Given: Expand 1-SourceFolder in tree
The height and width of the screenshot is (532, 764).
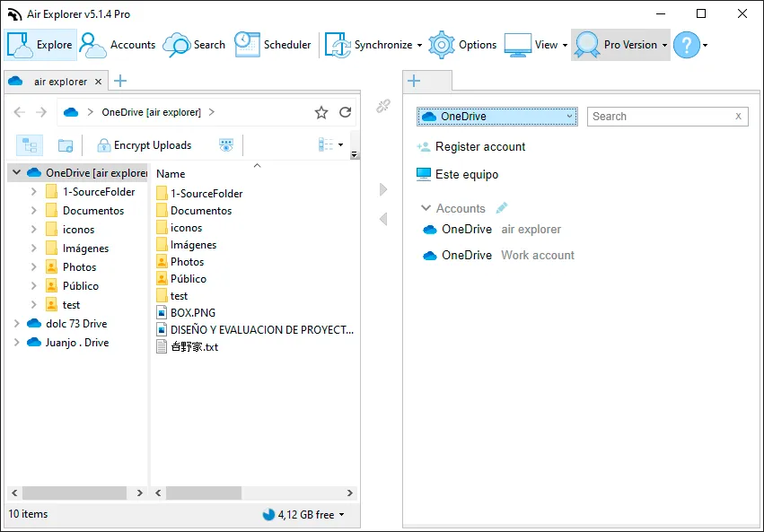Looking at the screenshot, I should [x=33, y=192].
